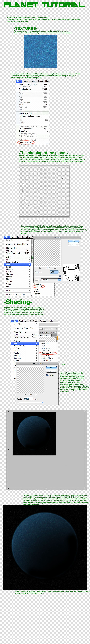Viewport: 90px width, 644px height.
Task: Select highlighted Distort item in the Filter menu
Action: click(x=17, y=264)
